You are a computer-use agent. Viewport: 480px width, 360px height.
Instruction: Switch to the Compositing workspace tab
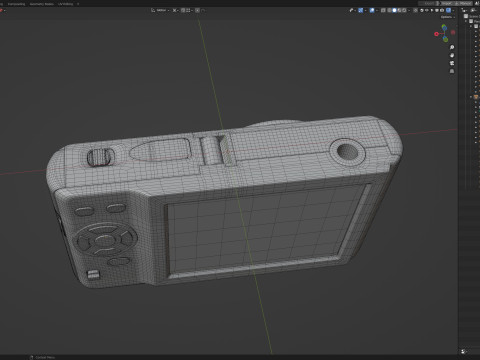(x=16, y=4)
